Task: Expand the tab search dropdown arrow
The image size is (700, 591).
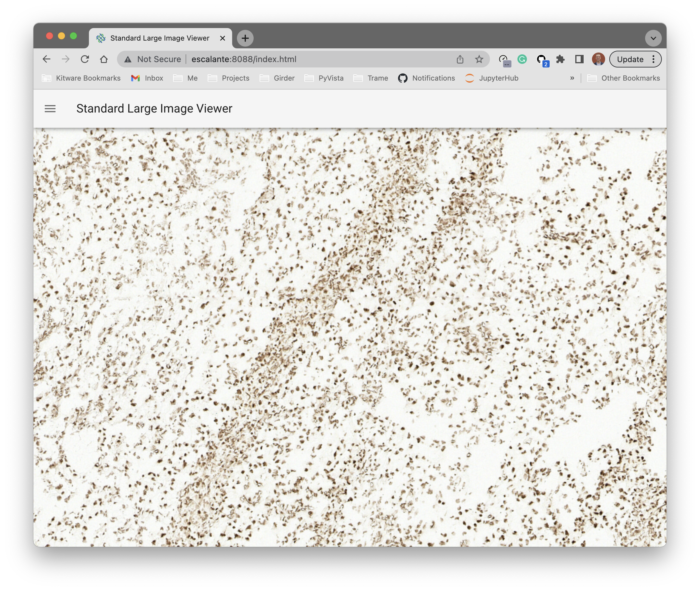Action: [653, 38]
